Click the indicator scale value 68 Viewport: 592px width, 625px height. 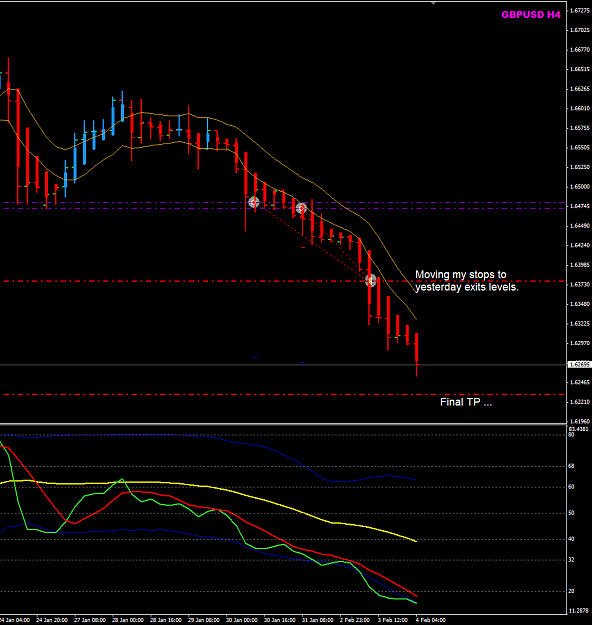[571, 466]
